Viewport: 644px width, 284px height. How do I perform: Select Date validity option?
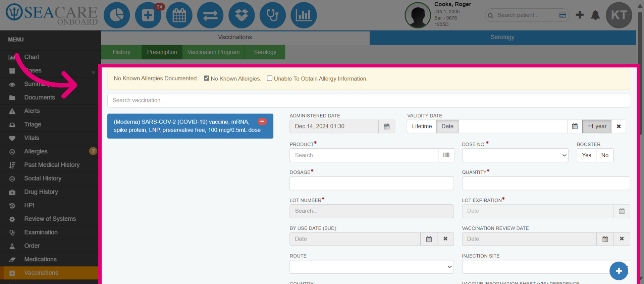pyautogui.click(x=447, y=126)
